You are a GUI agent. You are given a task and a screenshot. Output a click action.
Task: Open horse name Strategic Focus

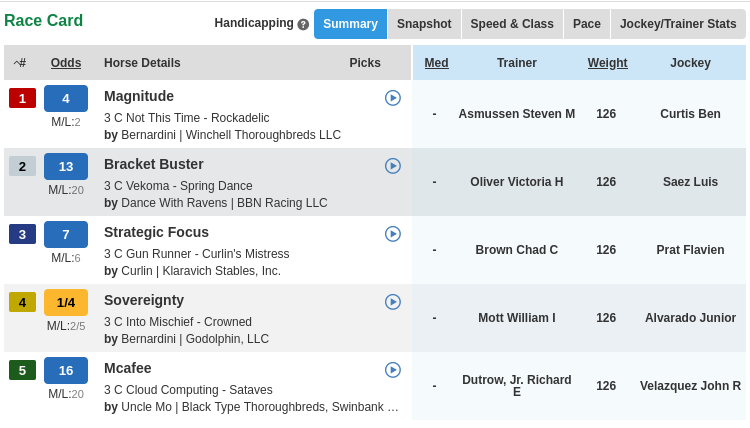tap(156, 232)
